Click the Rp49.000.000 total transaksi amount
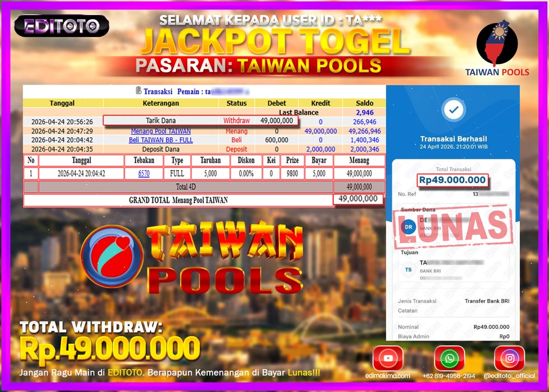Screen dimensions: 549x392 pyautogui.click(x=453, y=180)
